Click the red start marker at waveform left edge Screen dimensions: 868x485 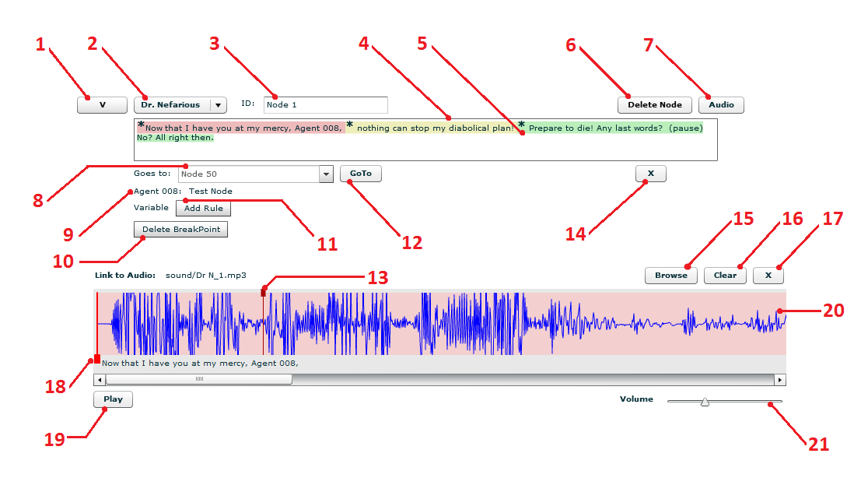point(97,359)
